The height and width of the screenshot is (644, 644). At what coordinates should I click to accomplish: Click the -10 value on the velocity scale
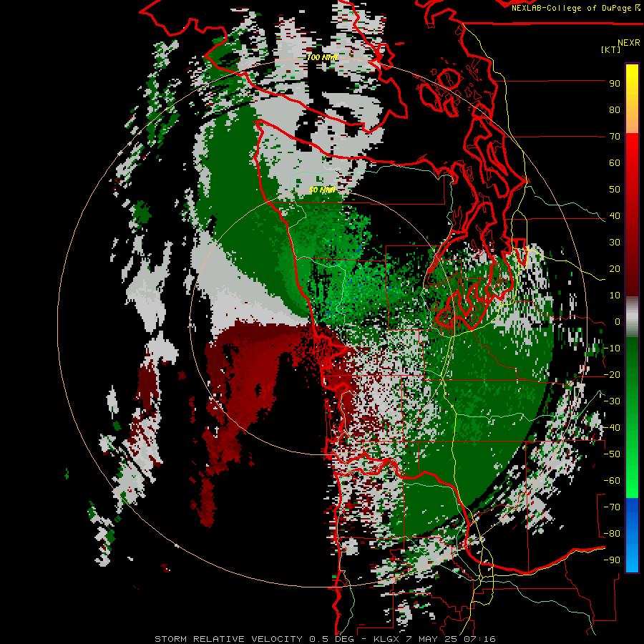click(612, 348)
